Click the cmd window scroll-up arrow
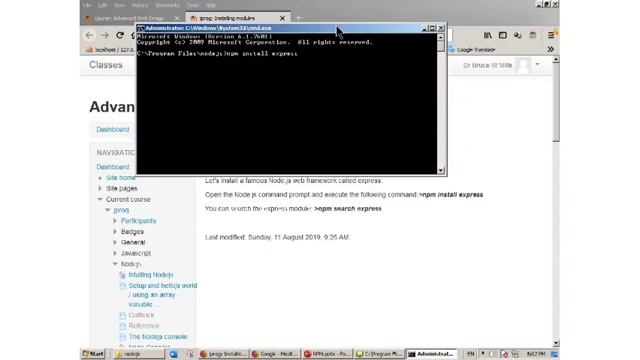Image resolution: width=640 pixels, height=360 pixels. click(441, 37)
